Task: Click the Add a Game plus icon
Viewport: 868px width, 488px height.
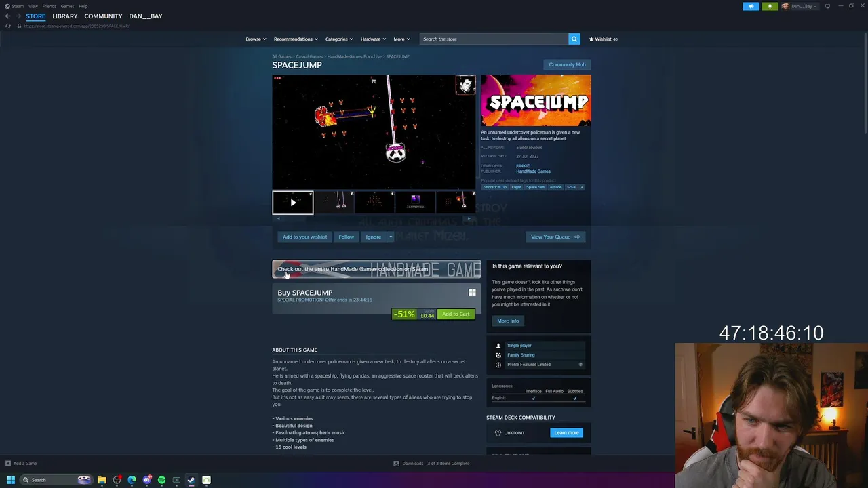Action: click(x=8, y=464)
